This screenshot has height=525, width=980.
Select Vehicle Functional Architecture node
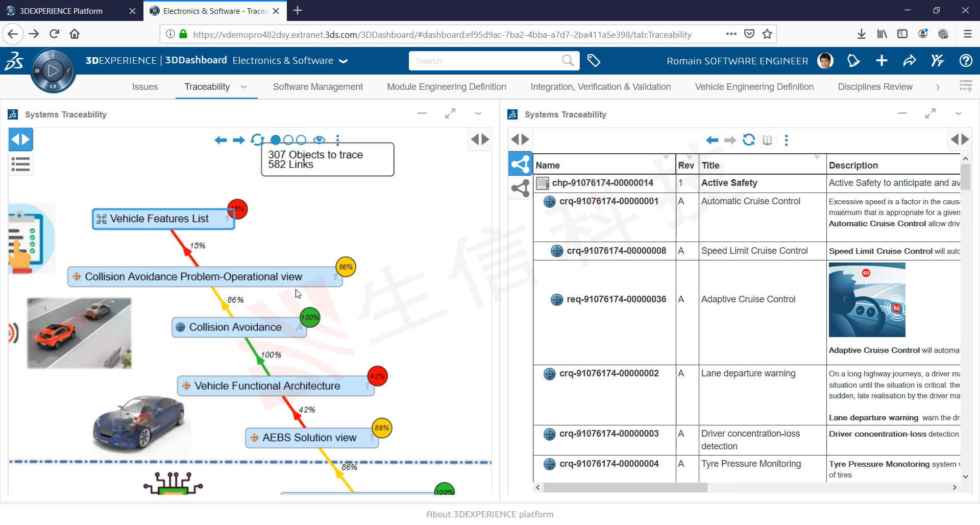pos(276,386)
